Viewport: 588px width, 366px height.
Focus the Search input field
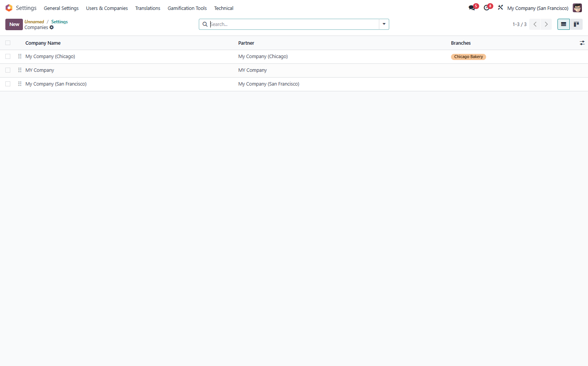294,24
